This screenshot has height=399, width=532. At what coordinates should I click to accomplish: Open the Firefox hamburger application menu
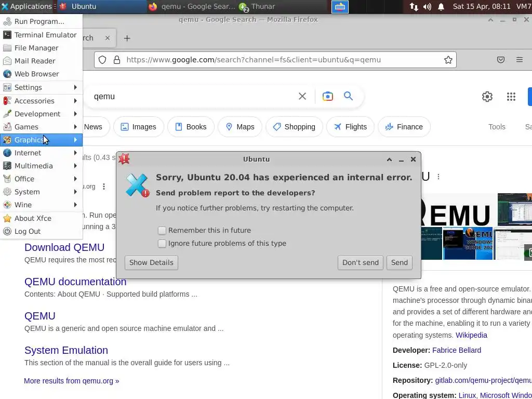click(519, 60)
